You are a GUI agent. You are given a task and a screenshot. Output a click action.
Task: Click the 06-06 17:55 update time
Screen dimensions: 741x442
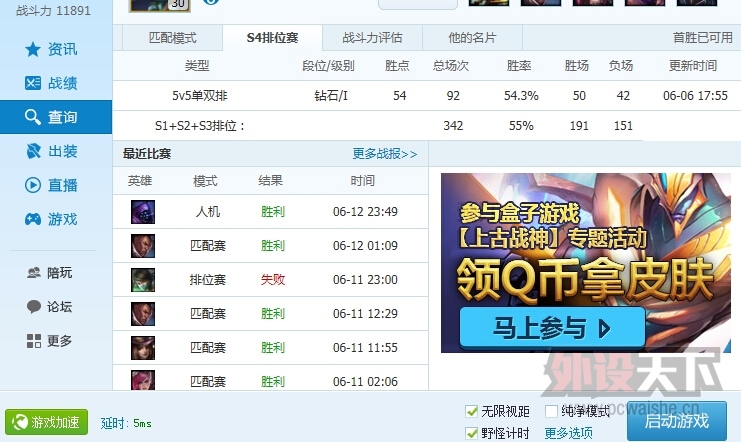695,96
